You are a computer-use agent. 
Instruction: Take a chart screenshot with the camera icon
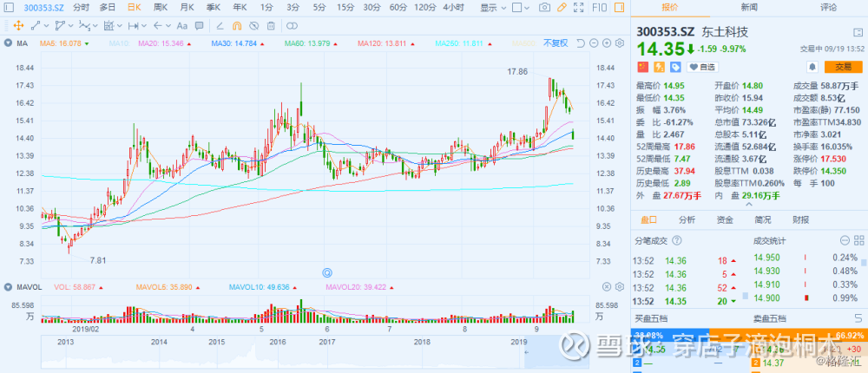click(544, 7)
